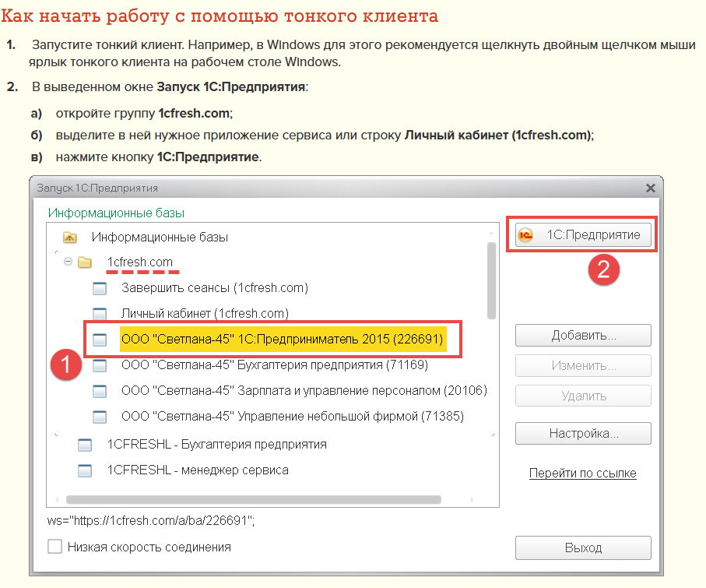Close the Запуск 1С:Предприятия window
706x588 pixels.
[650, 188]
